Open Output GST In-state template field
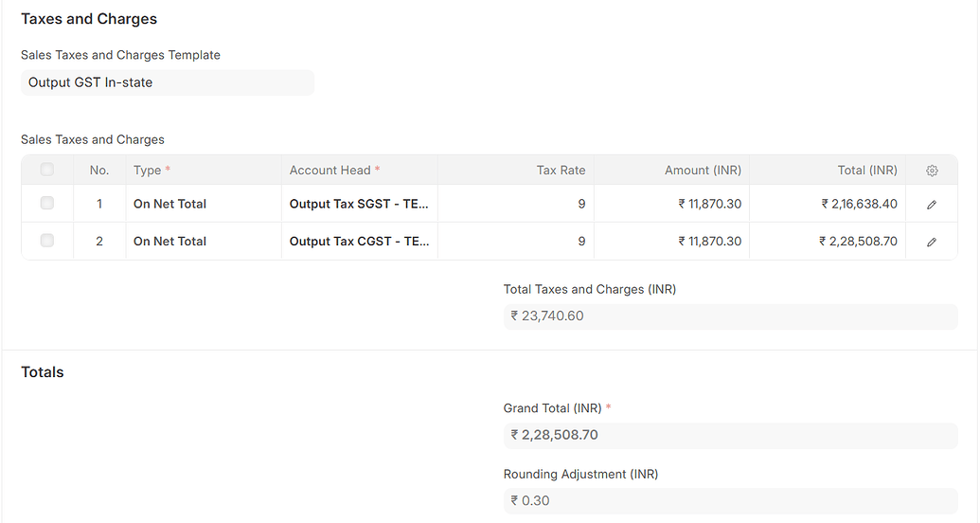This screenshot has width=980, height=523. pos(168,82)
